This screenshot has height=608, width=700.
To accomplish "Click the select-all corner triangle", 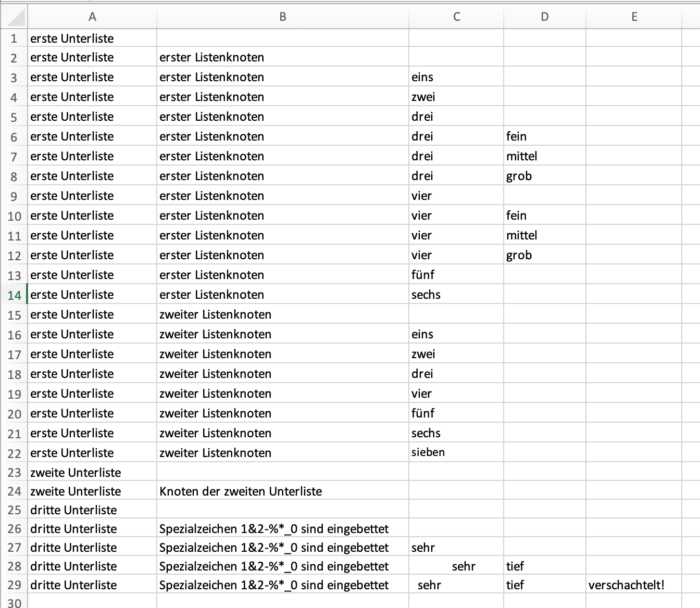I will coord(17,18).
